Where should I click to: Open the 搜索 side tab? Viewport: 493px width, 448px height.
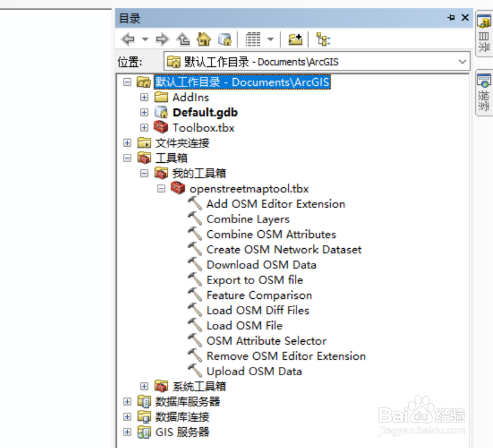click(483, 92)
